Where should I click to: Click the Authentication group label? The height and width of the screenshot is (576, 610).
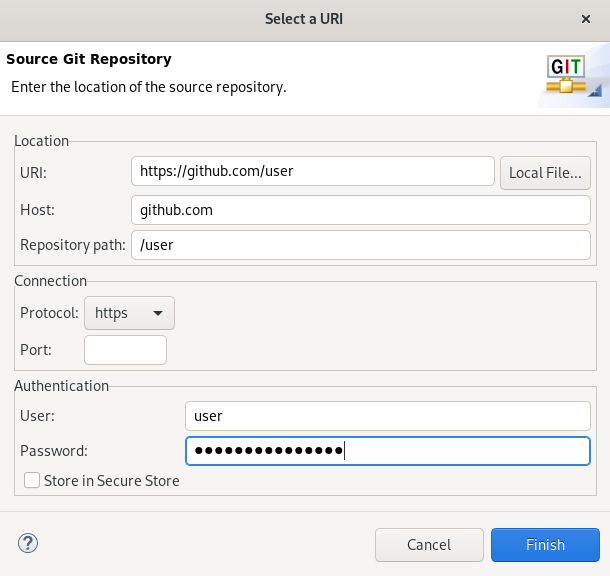(x=61, y=385)
